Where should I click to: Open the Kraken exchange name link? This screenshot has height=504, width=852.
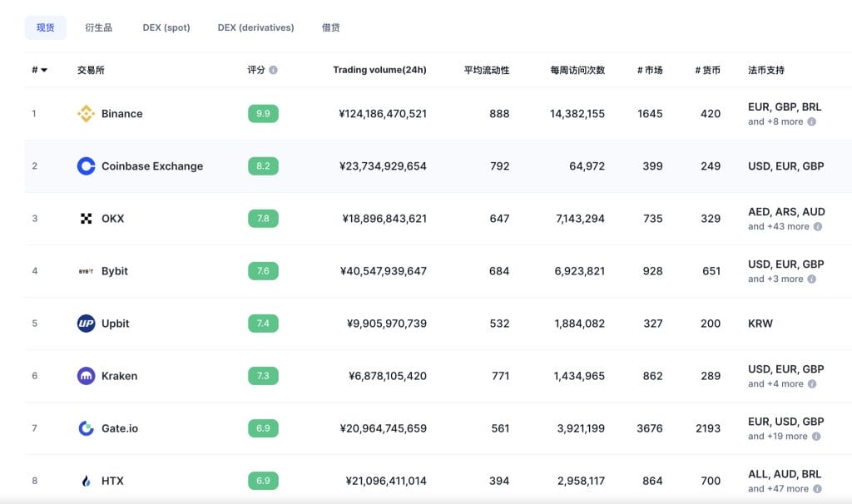119,376
